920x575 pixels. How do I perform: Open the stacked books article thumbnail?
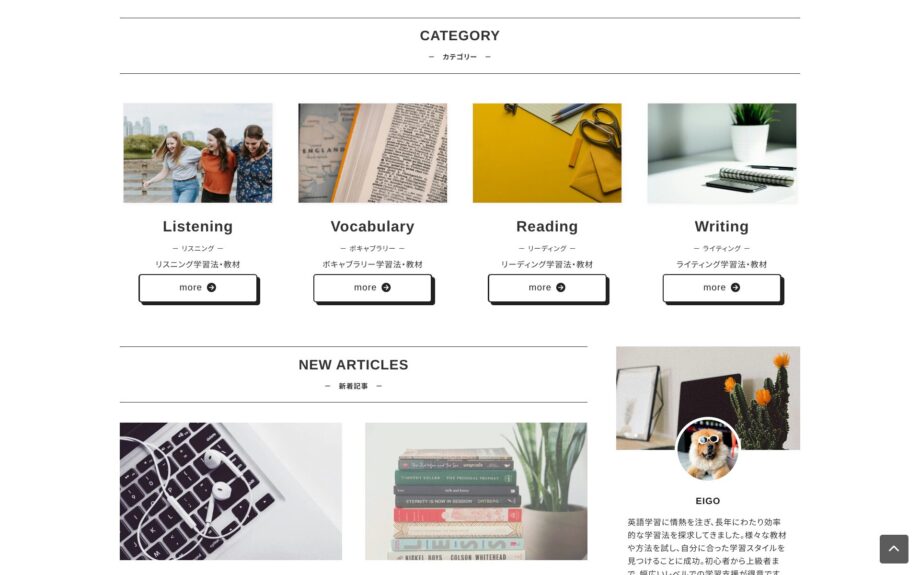476,491
